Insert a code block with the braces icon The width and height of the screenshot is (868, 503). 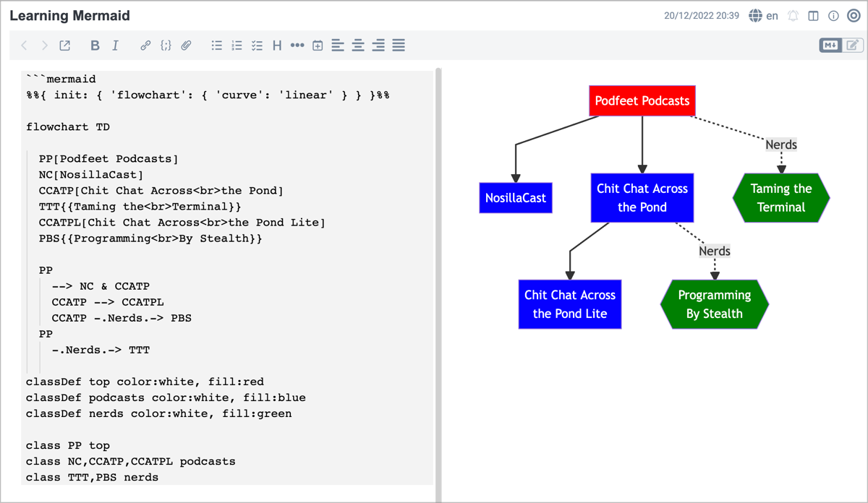click(x=166, y=46)
